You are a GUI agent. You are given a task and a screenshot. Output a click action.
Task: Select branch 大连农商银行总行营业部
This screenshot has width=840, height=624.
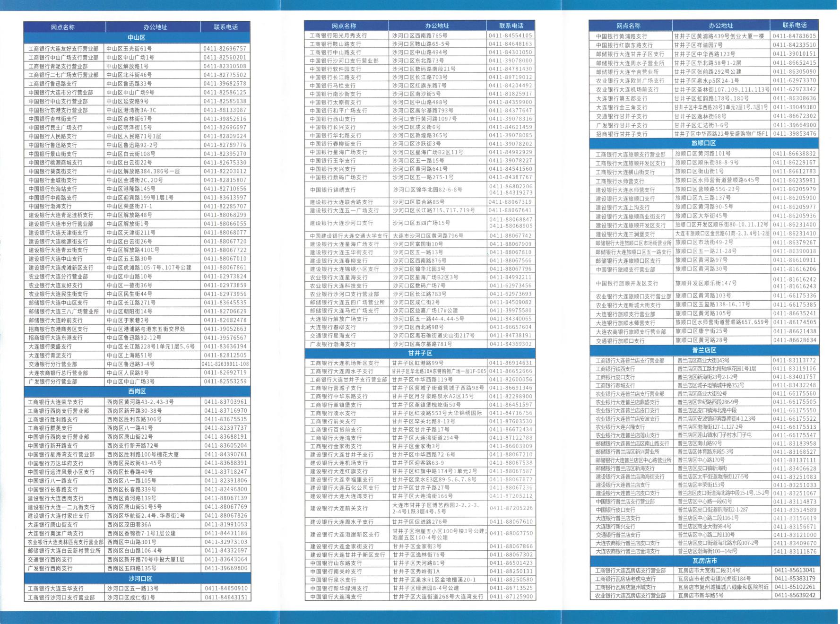point(58,373)
